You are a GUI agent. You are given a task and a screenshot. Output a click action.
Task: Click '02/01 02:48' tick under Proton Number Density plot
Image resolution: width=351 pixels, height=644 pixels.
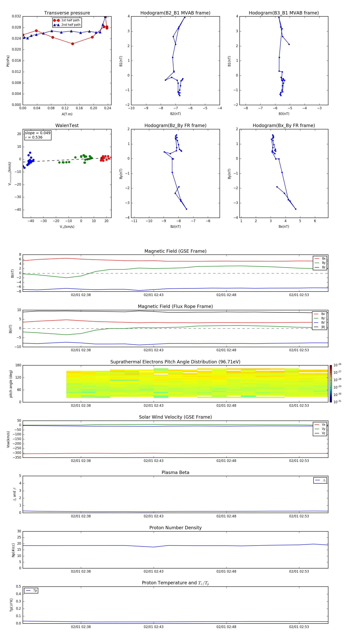coord(226,571)
